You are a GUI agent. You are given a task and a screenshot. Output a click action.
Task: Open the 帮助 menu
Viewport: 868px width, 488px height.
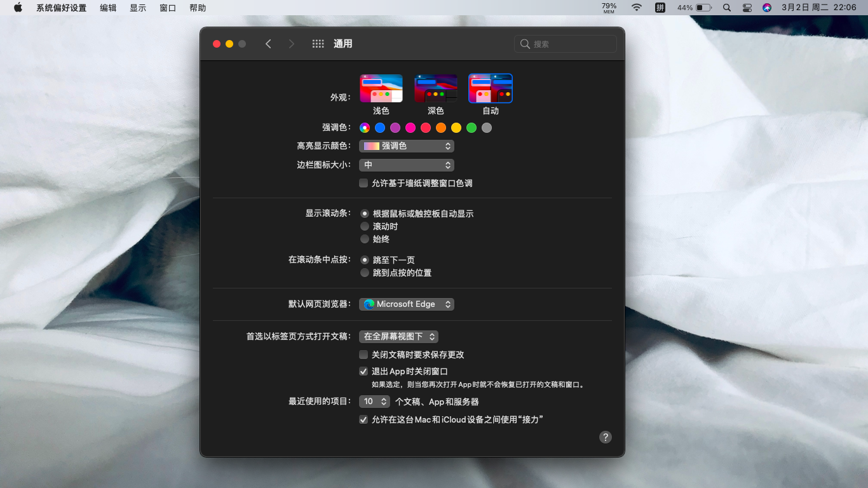tap(198, 8)
